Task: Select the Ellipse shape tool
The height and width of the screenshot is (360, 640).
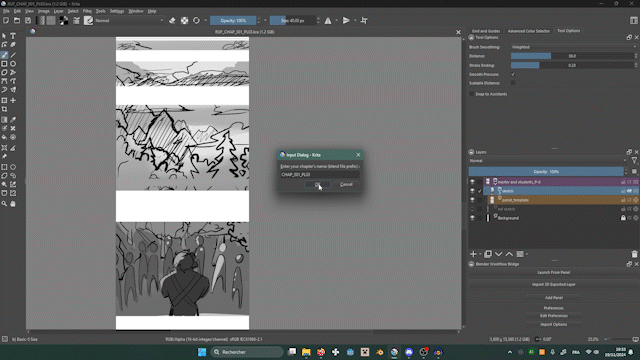Action: [13, 64]
